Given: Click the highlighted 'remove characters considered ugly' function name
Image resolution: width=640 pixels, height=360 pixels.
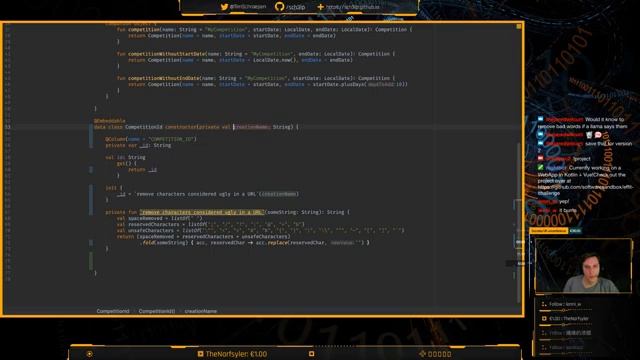Looking at the screenshot, I should 202,212.
